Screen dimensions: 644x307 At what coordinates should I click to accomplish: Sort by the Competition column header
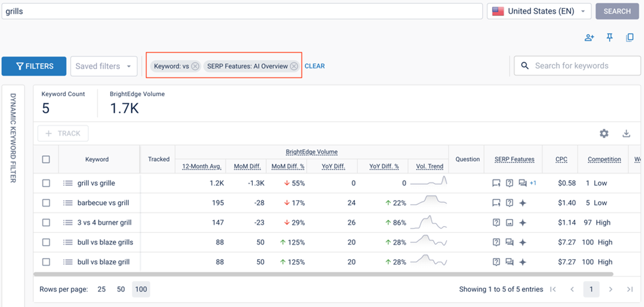click(604, 159)
